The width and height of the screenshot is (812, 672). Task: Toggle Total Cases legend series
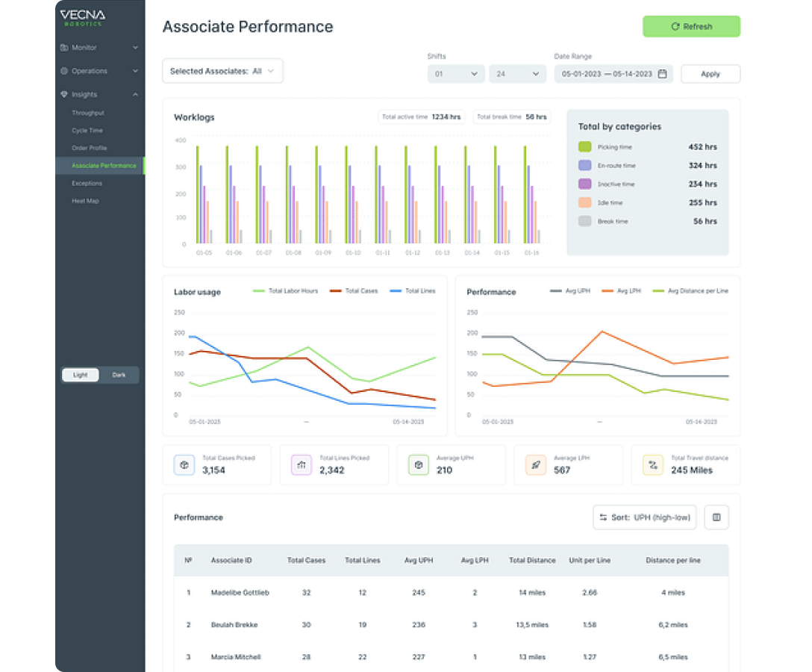[x=354, y=291]
